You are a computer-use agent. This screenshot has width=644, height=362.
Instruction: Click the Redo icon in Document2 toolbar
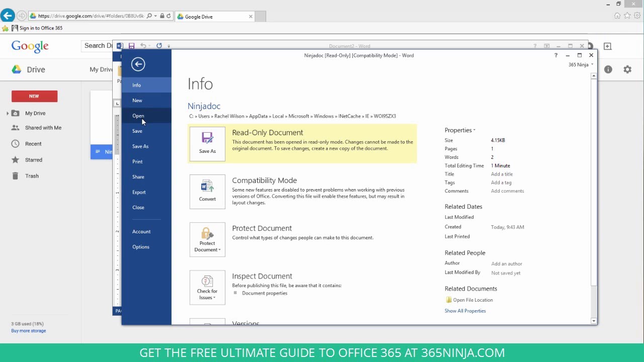(x=159, y=46)
